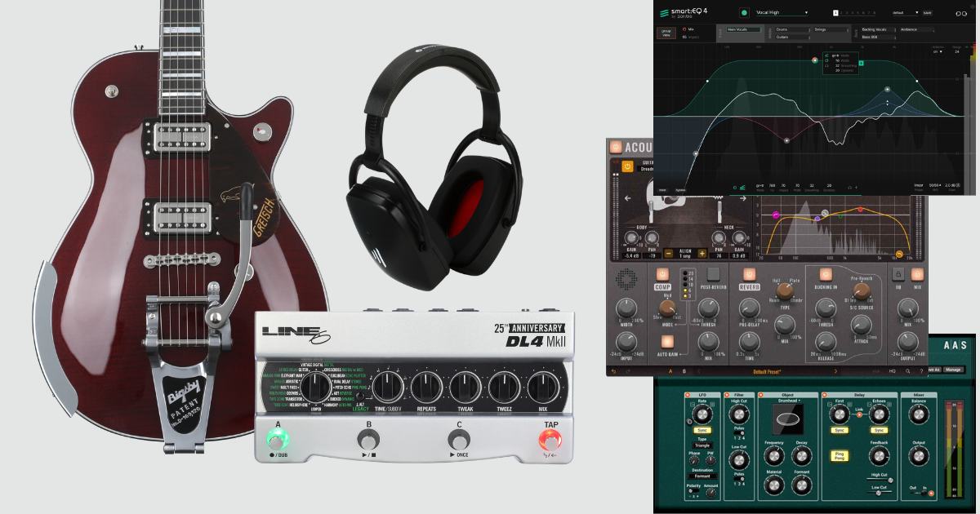Open the default preset dropdown in smart:EQ 4
Viewport: 980px width, 514px height.
(906, 13)
